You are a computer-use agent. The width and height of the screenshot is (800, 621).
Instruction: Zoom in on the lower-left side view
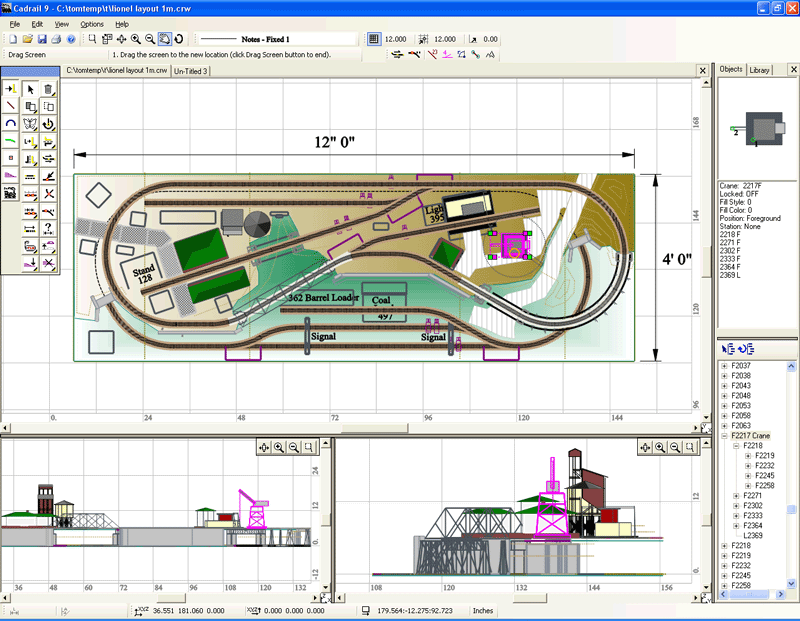tap(279, 448)
